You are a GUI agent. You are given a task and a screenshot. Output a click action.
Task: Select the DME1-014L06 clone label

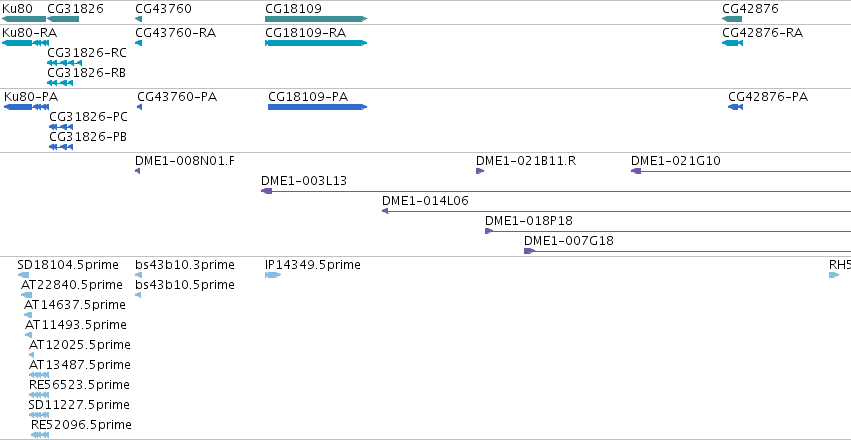[425, 201]
